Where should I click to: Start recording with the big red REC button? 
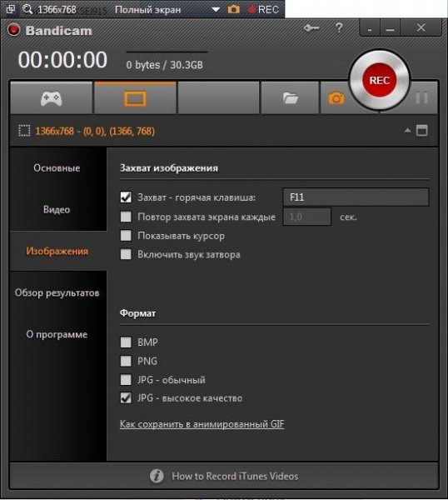[x=379, y=80]
